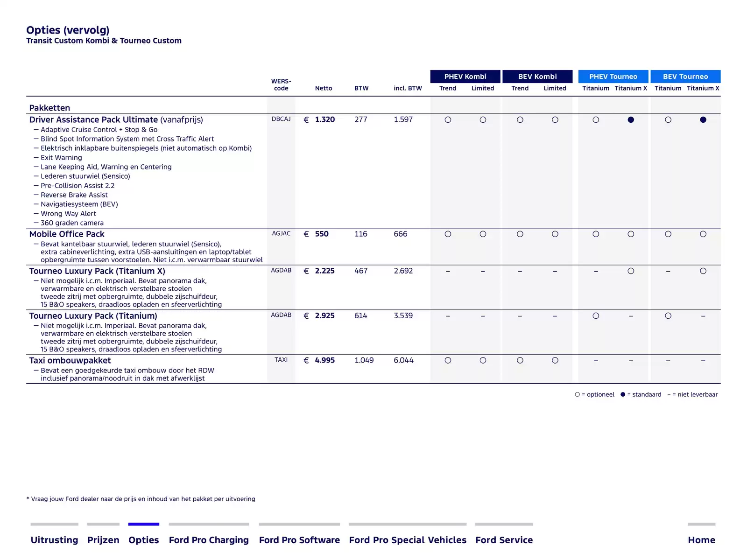Go to the Prijzen tab

(103, 539)
